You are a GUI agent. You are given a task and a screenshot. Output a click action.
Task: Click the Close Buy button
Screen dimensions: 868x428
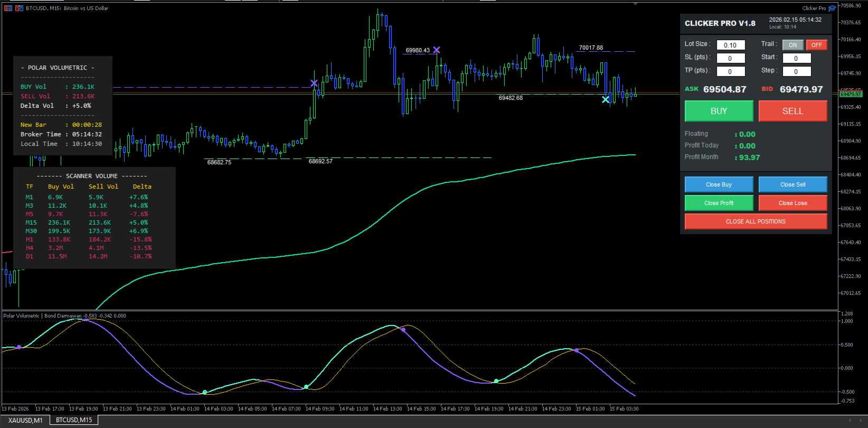pyautogui.click(x=719, y=184)
